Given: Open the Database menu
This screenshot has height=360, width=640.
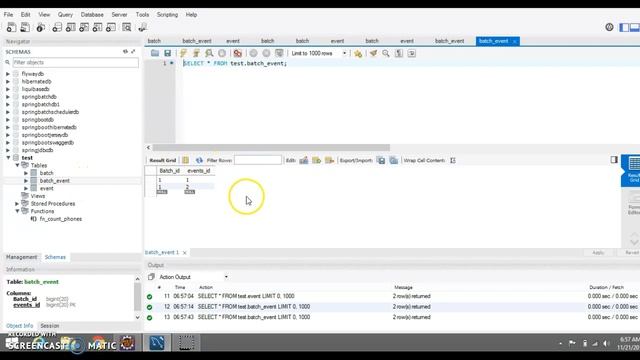Looking at the screenshot, I should click(x=92, y=15).
